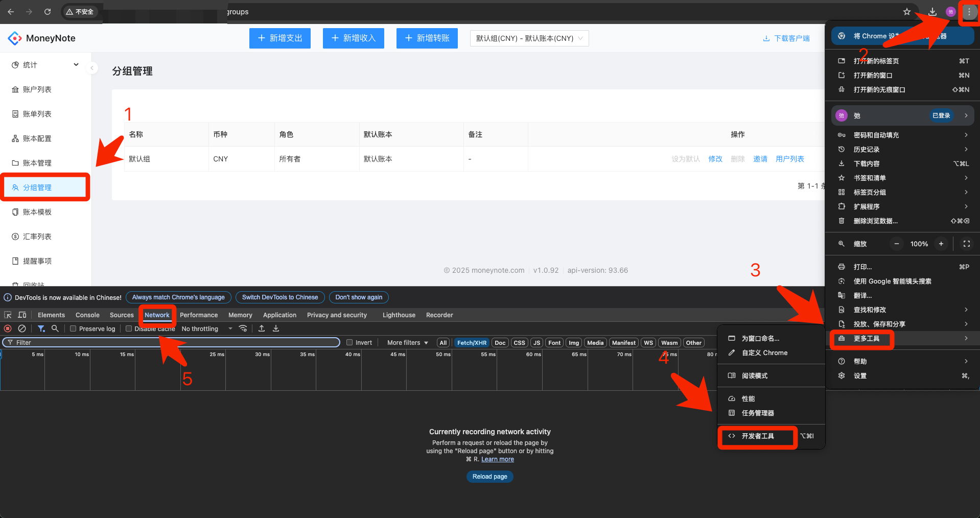Select 开发者工具 in the submenu

coord(758,436)
